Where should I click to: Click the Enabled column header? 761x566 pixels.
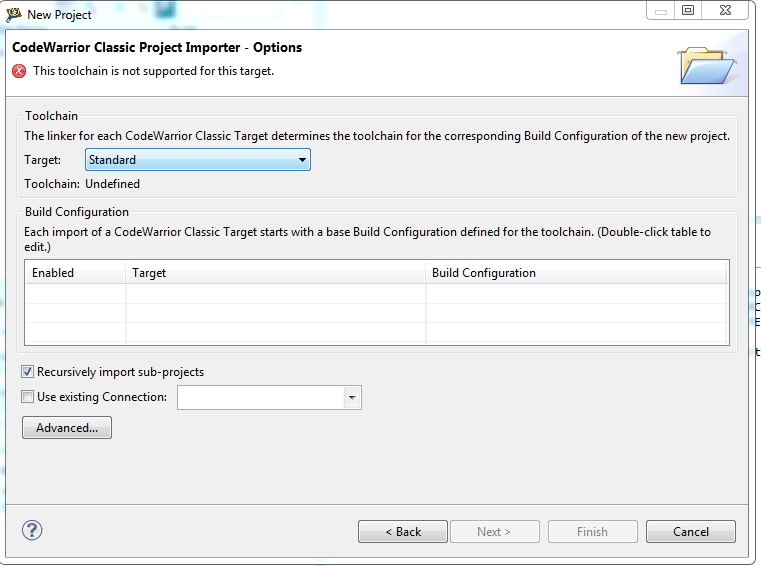click(x=75, y=273)
